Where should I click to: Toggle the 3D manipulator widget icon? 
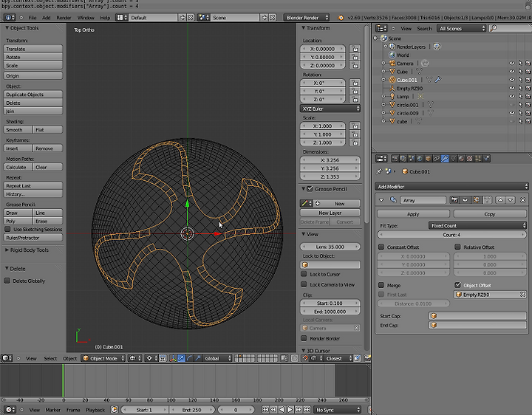click(173, 358)
